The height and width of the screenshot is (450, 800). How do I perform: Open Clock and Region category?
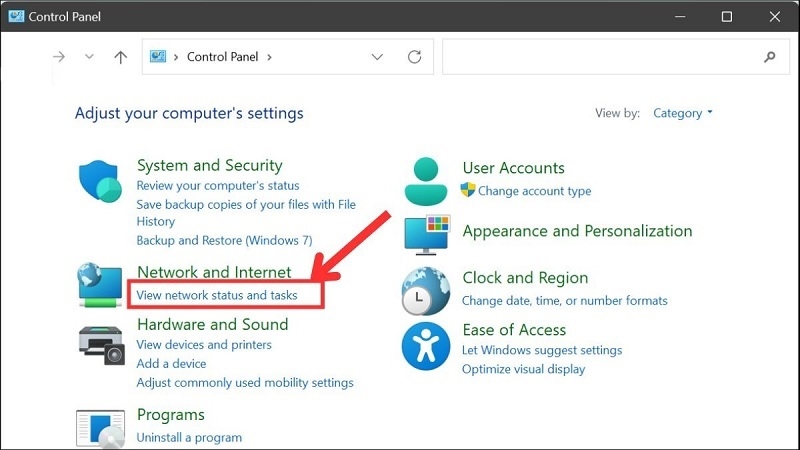pyautogui.click(x=526, y=278)
